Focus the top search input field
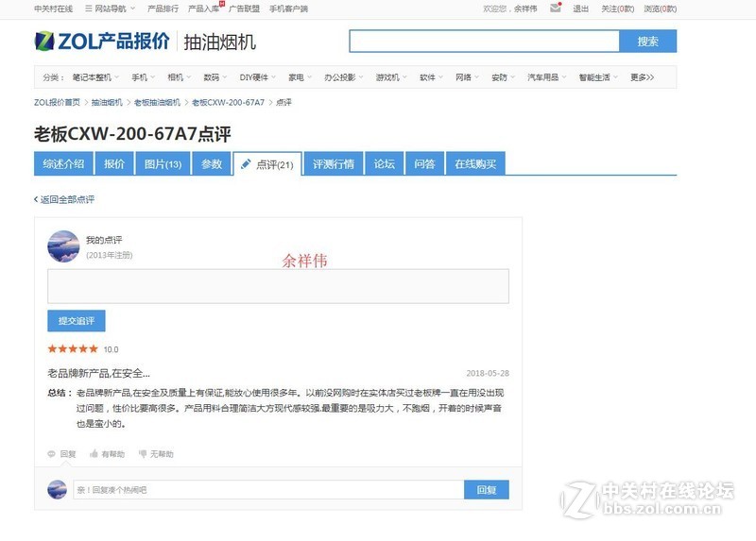 pyautogui.click(x=484, y=42)
